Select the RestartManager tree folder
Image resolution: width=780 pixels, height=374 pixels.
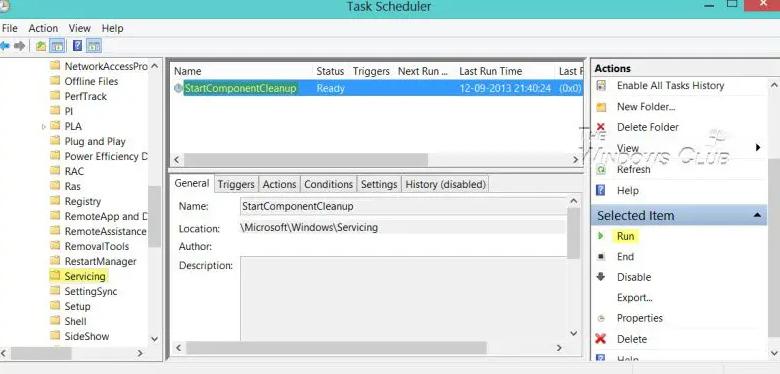point(100,261)
